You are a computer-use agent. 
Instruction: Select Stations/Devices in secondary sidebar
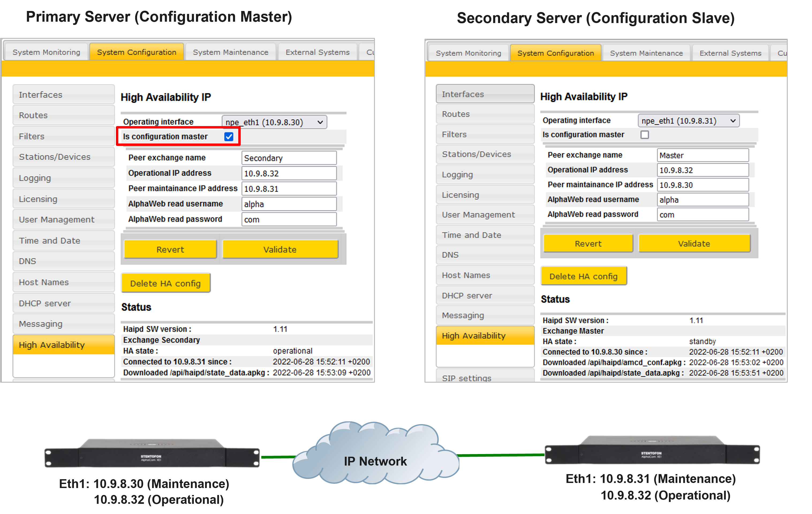[485, 154]
